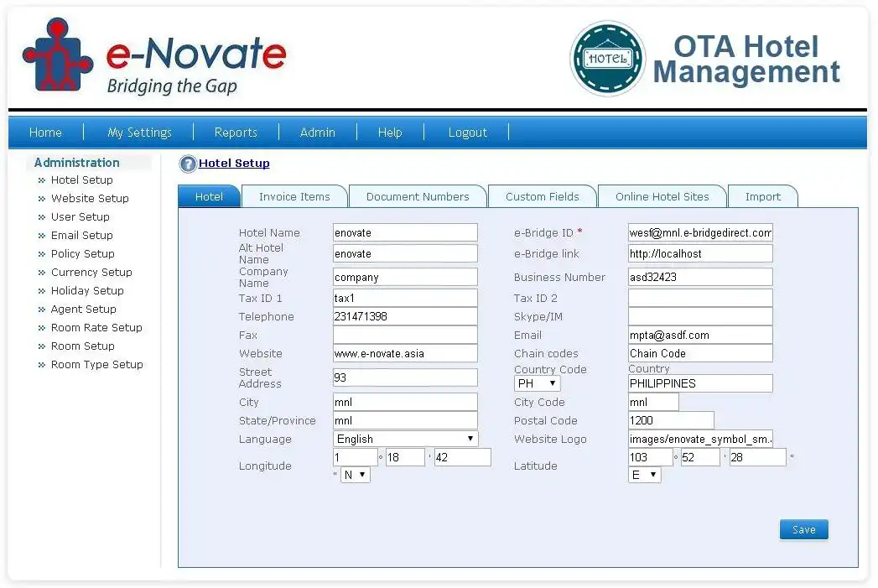This screenshot has height=588, width=878.
Task: Focus the Hotel Name field
Action: click(405, 232)
